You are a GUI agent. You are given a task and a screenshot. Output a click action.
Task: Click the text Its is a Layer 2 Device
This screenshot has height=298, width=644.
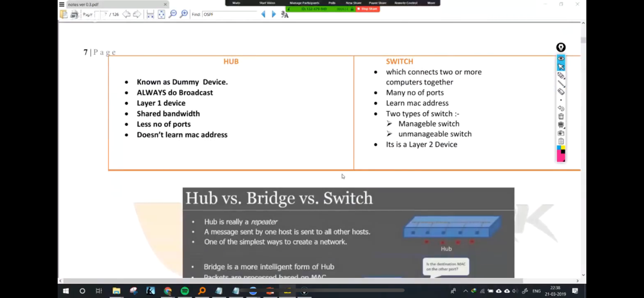pyautogui.click(x=421, y=144)
